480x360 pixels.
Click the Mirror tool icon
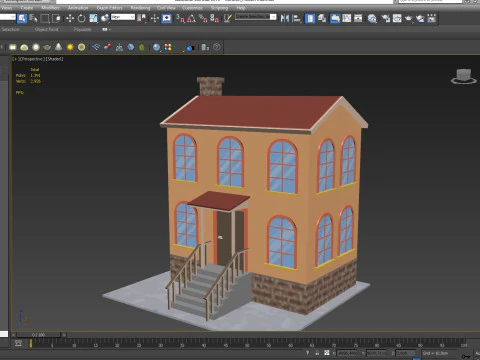pyautogui.click(x=285, y=18)
